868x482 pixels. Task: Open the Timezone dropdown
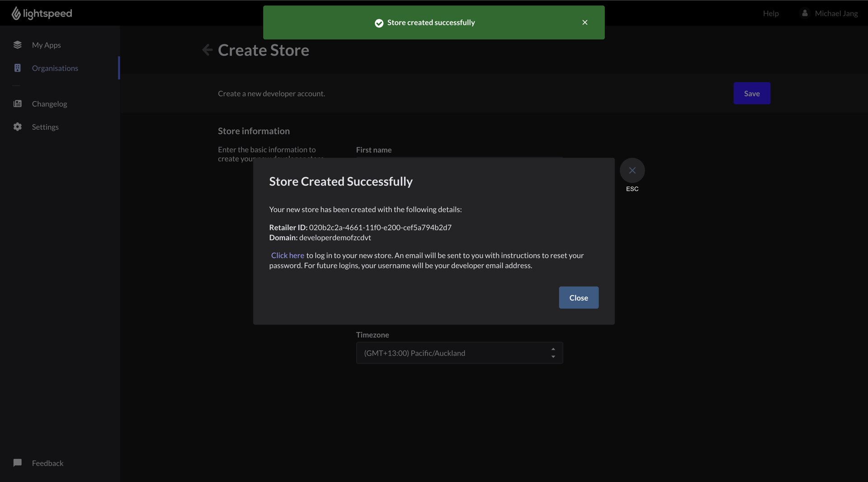(x=459, y=353)
